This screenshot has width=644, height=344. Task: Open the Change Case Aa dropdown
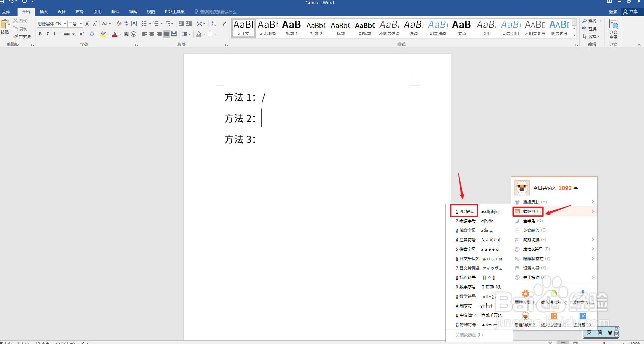[106, 24]
